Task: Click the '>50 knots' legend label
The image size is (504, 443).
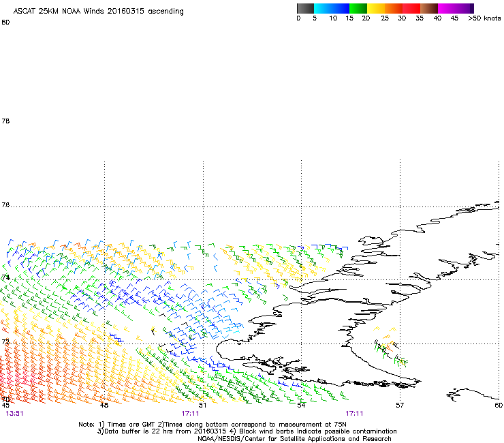Action: pos(484,18)
